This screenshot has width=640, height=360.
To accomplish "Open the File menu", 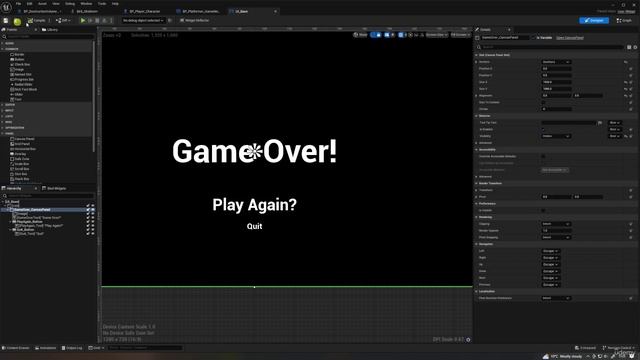I will click(x=18, y=4).
